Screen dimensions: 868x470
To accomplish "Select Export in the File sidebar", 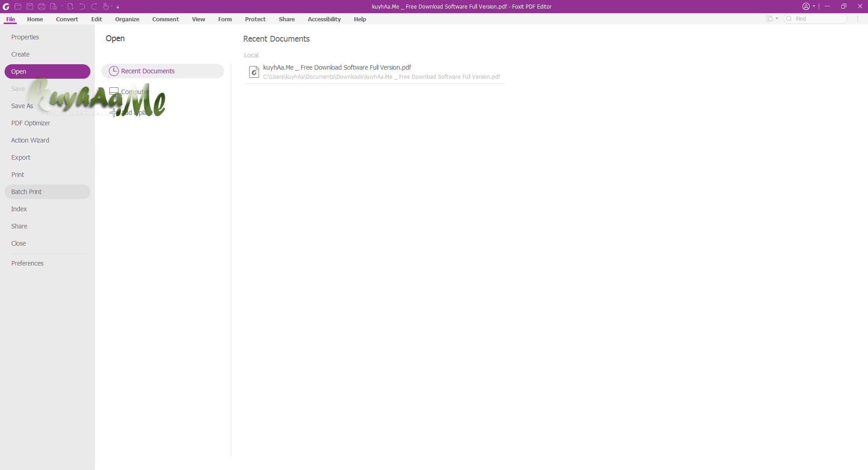I will [x=47, y=157].
